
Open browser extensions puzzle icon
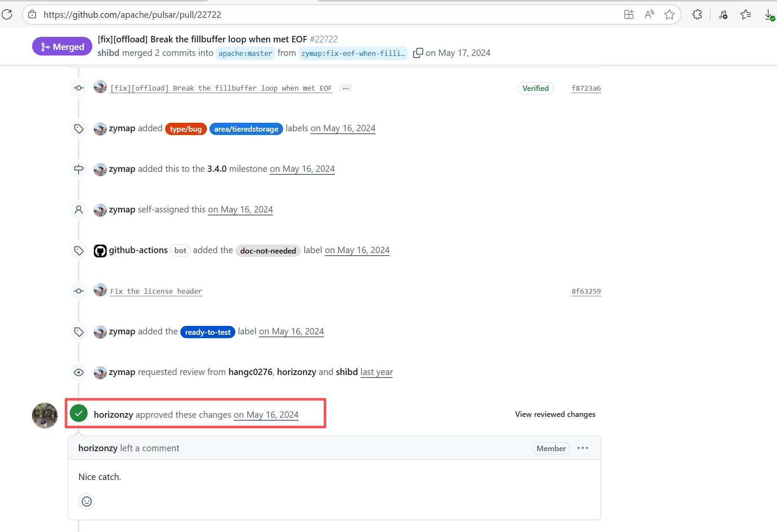tap(697, 14)
